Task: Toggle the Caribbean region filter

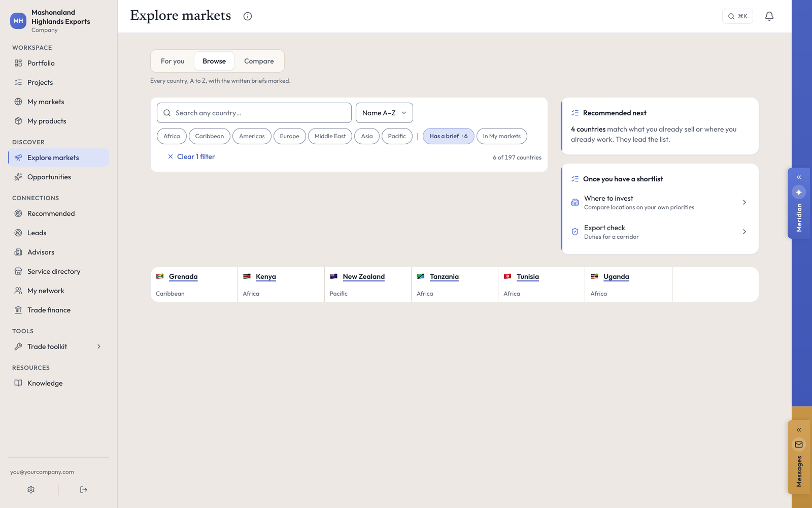Action: coord(210,136)
